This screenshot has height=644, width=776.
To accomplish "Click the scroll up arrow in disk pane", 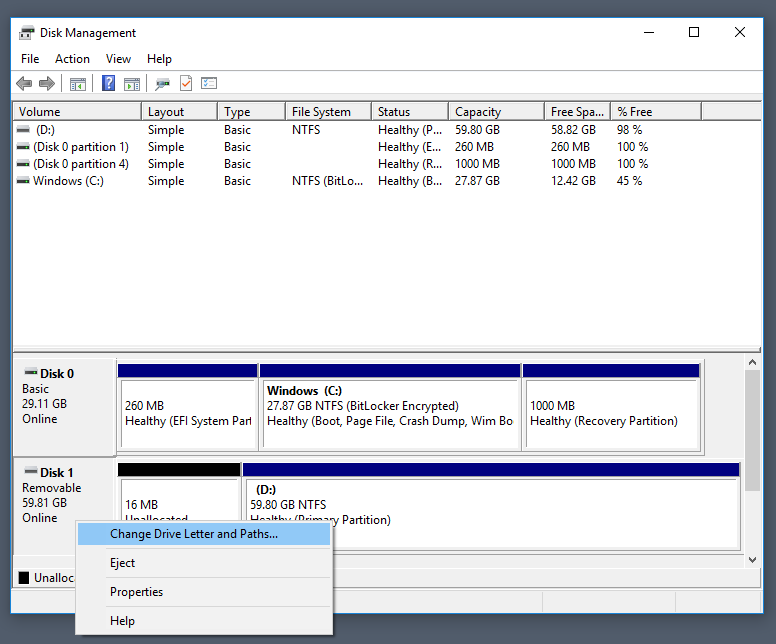I will [752, 362].
